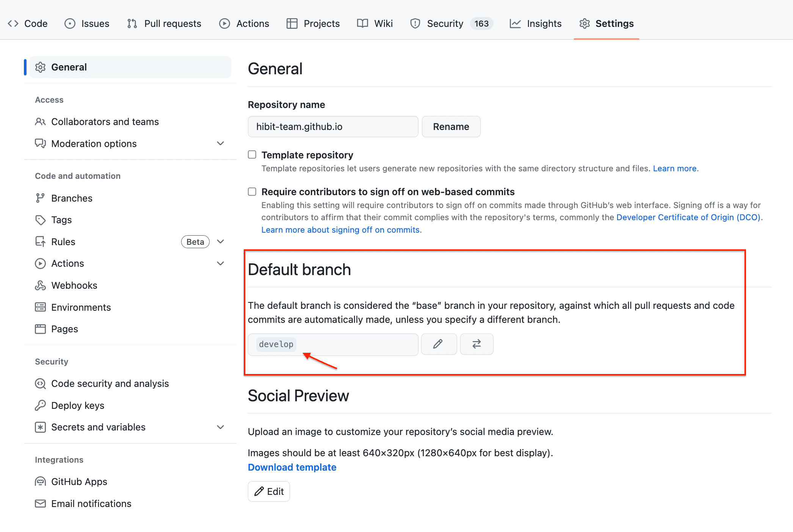Switch to the Insights tab
Image resolution: width=793 pixels, height=532 pixels.
point(536,23)
